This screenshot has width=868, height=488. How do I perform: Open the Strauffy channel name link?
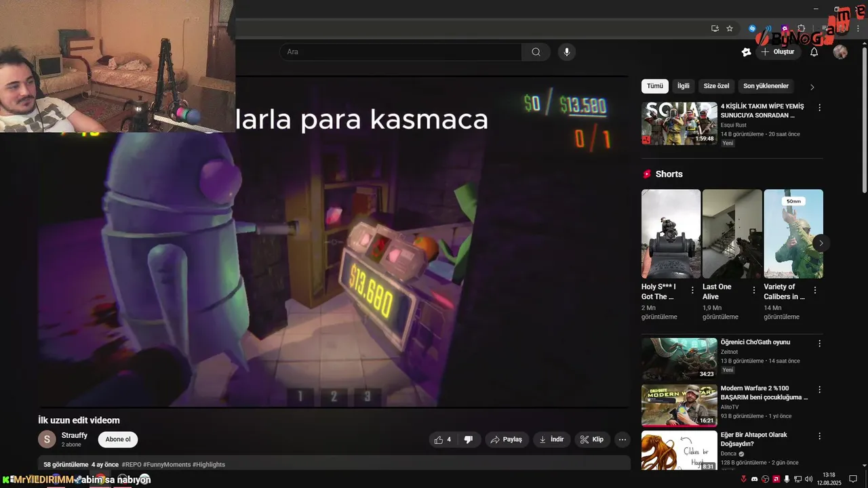(75, 435)
